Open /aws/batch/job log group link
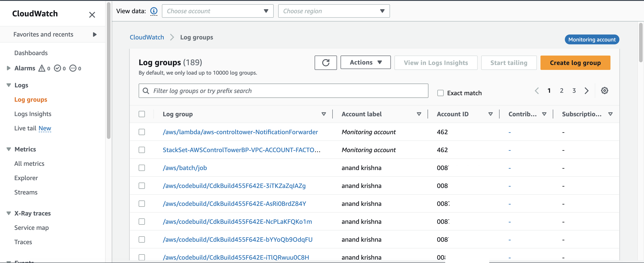Screen dimensions: 644x263 185,168
